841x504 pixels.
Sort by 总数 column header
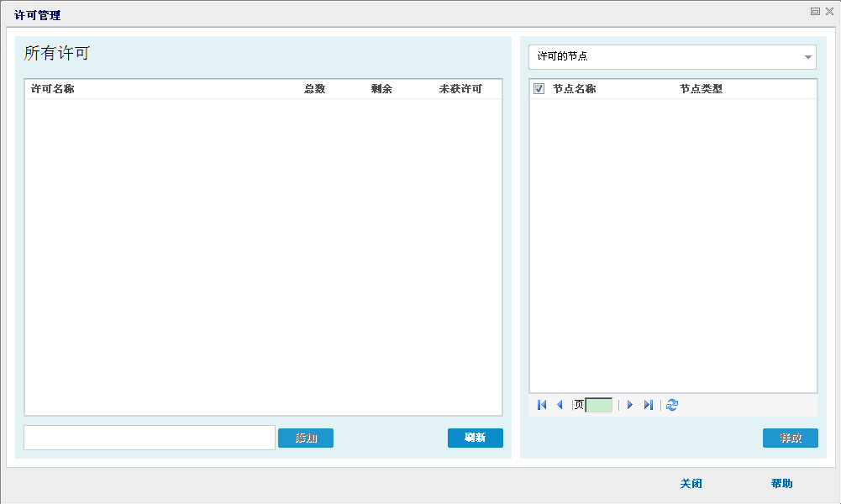tap(315, 89)
